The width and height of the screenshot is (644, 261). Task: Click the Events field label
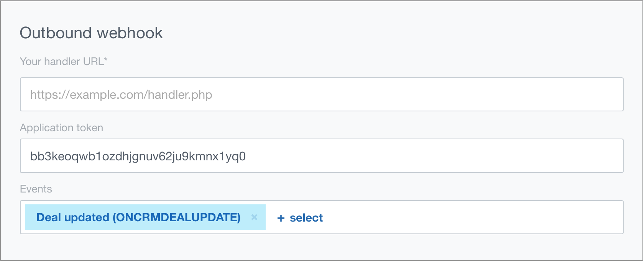(36, 189)
